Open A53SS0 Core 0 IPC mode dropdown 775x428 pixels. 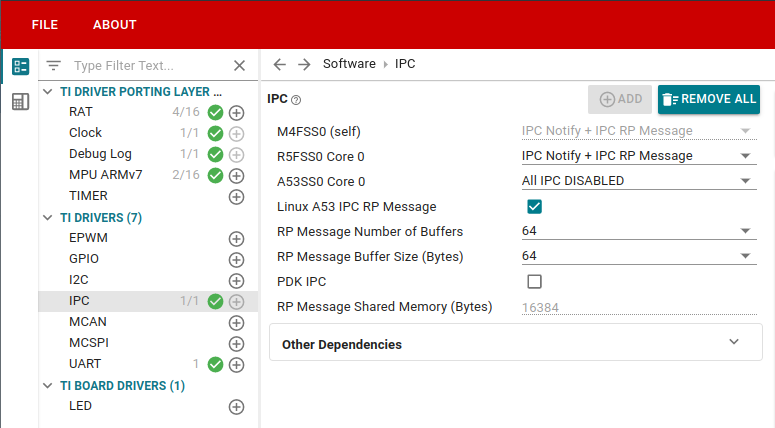point(639,181)
